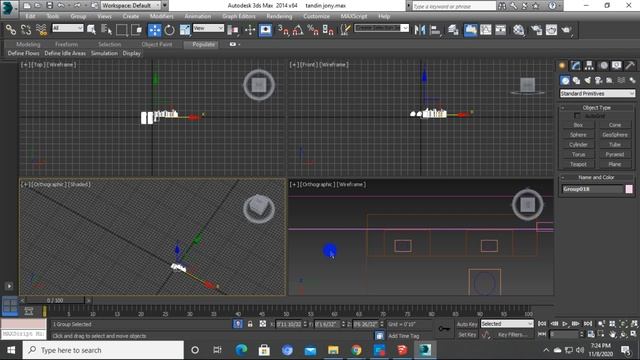Click the Set Keys key icon
This screenshot has height=360, width=640.
tap(444, 329)
